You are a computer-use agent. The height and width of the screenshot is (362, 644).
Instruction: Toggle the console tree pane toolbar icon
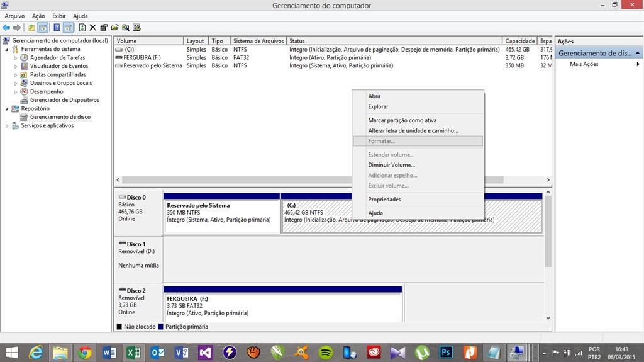(x=42, y=28)
